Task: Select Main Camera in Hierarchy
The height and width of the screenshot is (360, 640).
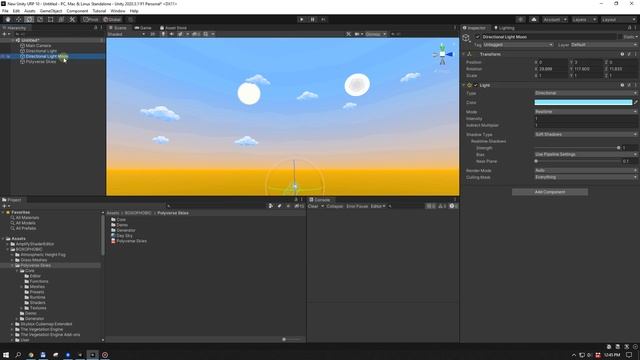Action: coord(38,46)
